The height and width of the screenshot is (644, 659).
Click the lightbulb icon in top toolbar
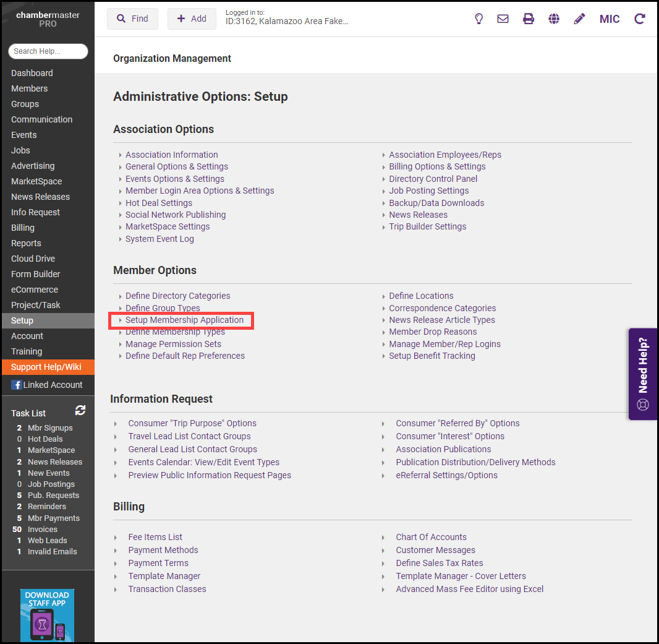478,19
